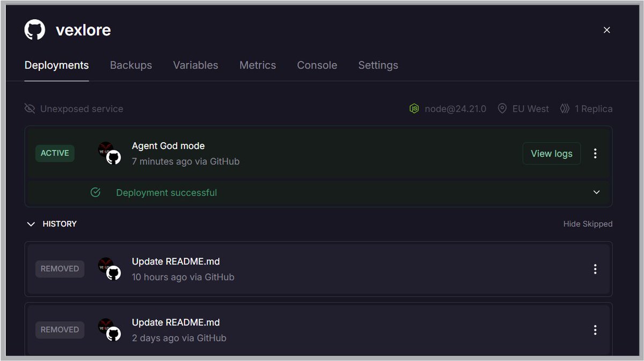Open Update README.md from 2 days ago
The image size is (644, 361).
pyautogui.click(x=176, y=323)
